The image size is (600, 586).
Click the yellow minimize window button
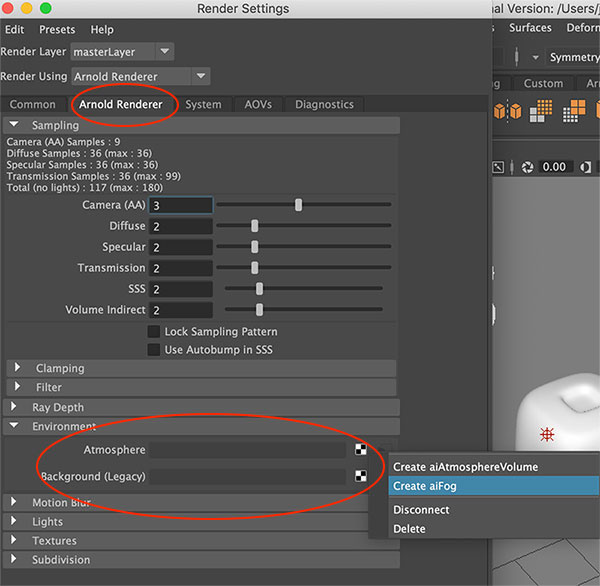[x=26, y=8]
